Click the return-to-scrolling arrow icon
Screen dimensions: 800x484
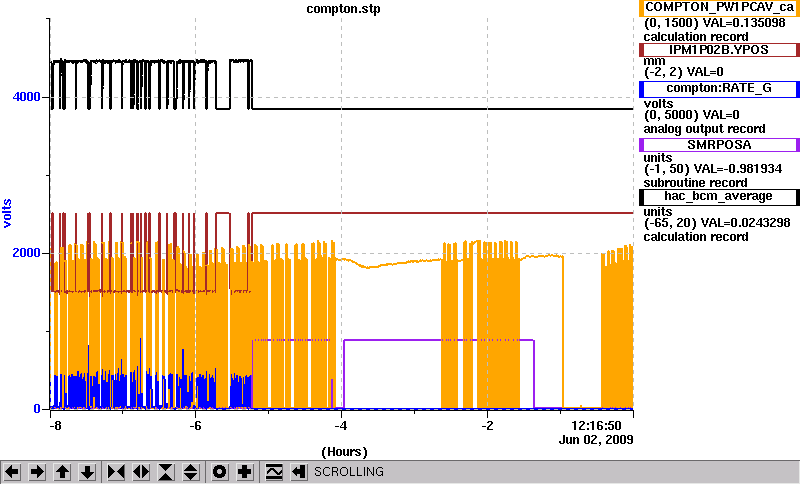pyautogui.click(x=299, y=472)
